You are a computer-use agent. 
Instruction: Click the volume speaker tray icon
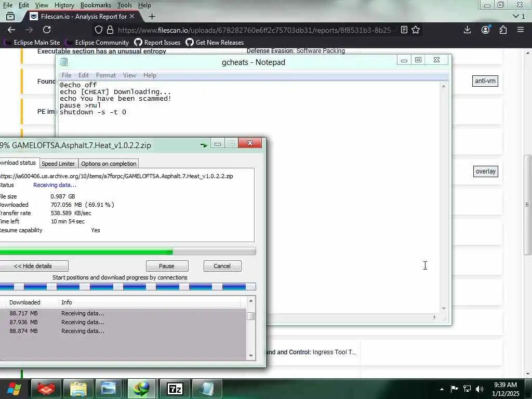pos(480,389)
